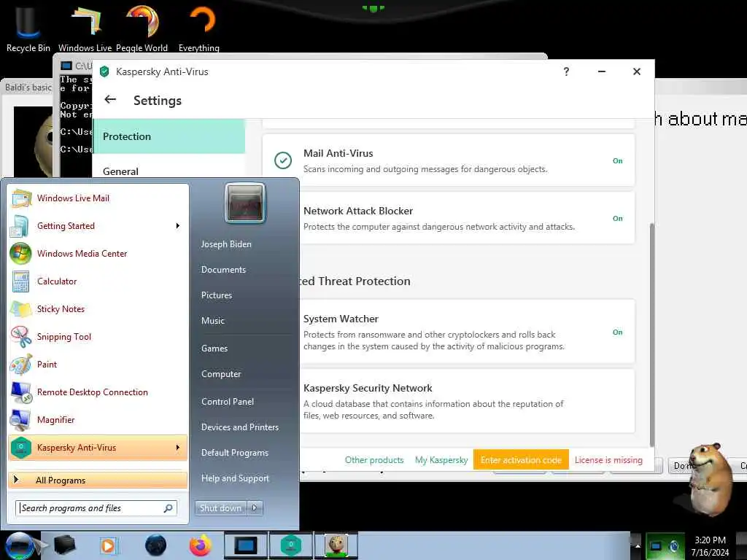Open Kaspersky Security Network settings
This screenshot has height=560, width=747.
point(467,401)
